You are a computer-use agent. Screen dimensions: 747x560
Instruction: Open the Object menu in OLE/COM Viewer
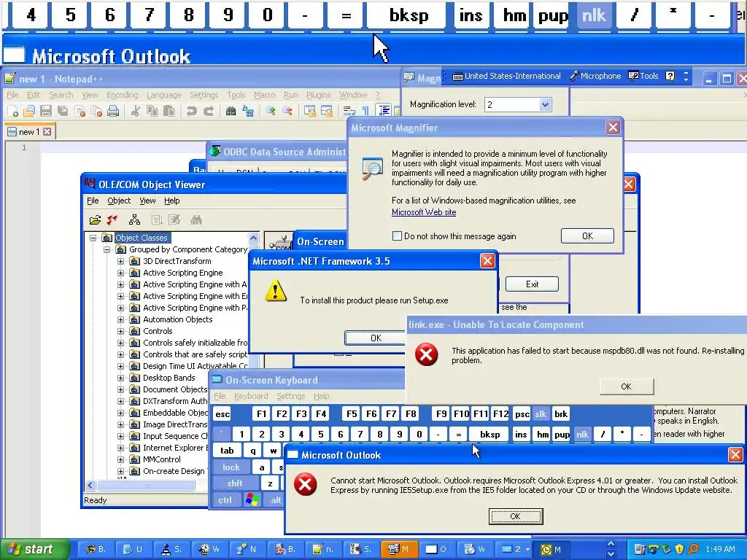(x=119, y=201)
